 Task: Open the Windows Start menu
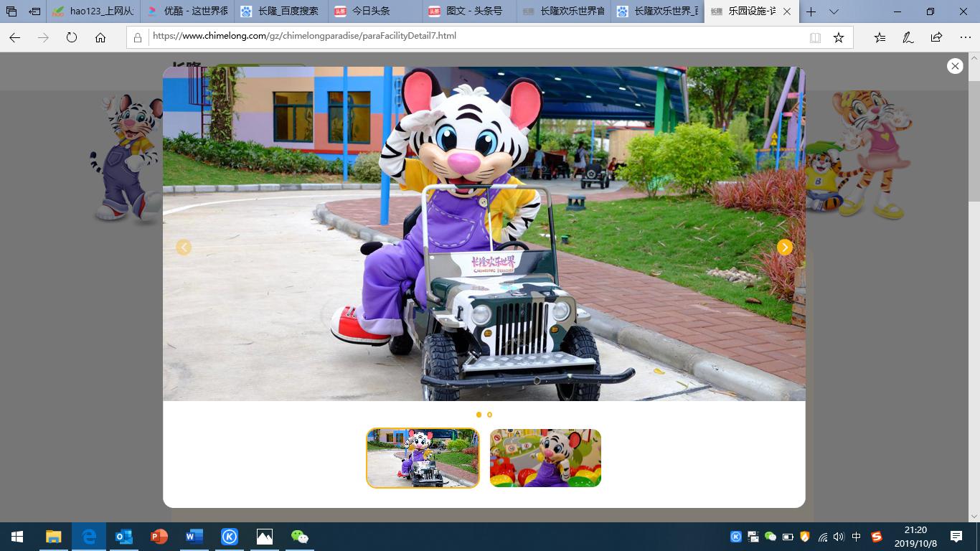tap(17, 537)
